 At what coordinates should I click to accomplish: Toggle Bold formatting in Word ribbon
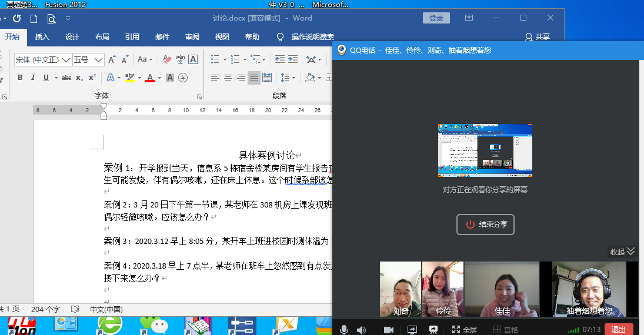click(20, 78)
